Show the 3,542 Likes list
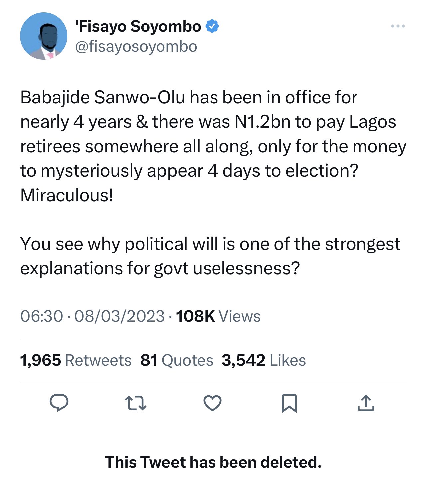The height and width of the screenshot is (504, 427). coord(264,360)
